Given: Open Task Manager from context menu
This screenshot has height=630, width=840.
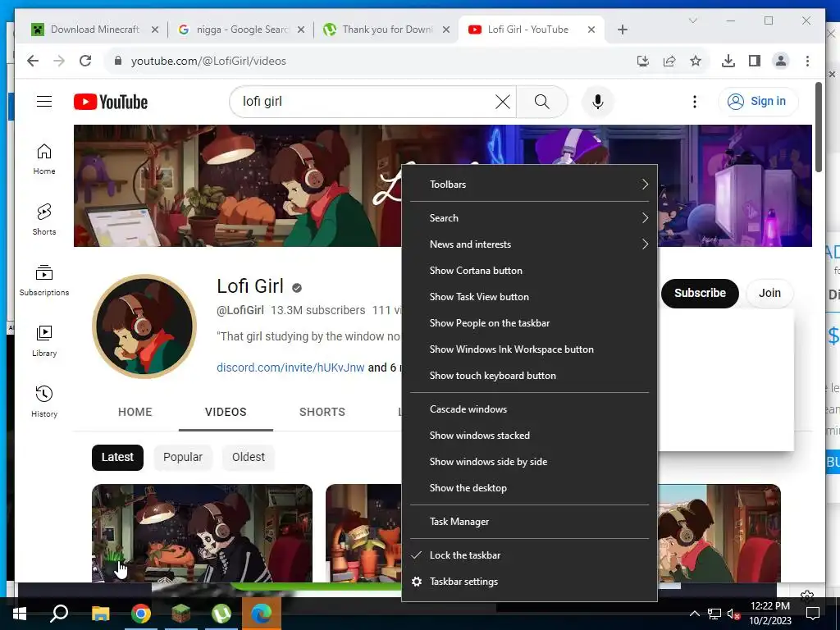Looking at the screenshot, I should pos(529,522).
